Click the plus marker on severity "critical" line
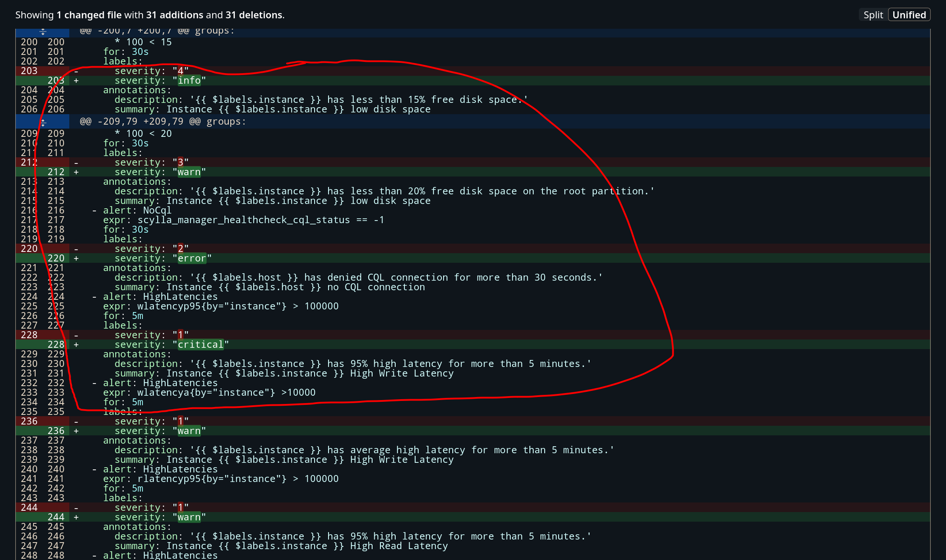The width and height of the screenshot is (946, 560). (76, 344)
